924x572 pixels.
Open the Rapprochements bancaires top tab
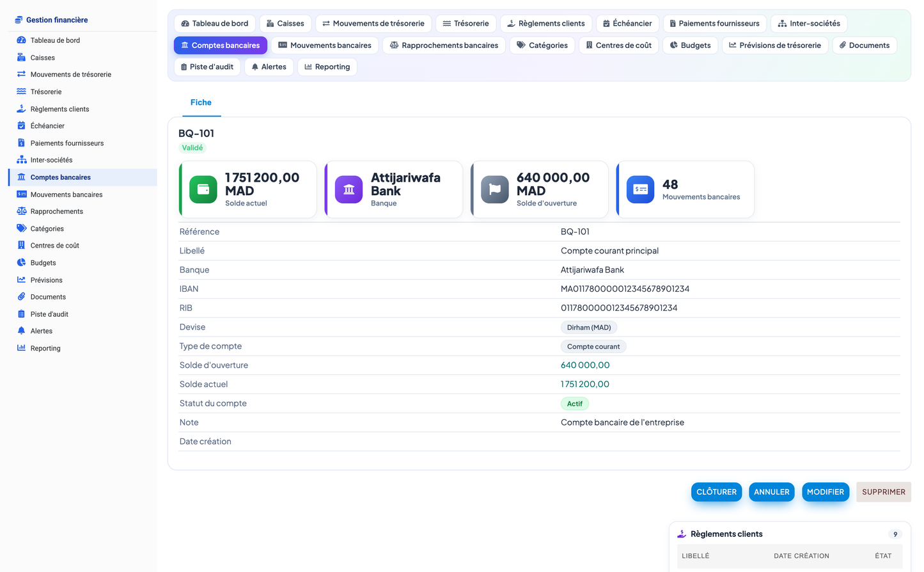tap(444, 45)
